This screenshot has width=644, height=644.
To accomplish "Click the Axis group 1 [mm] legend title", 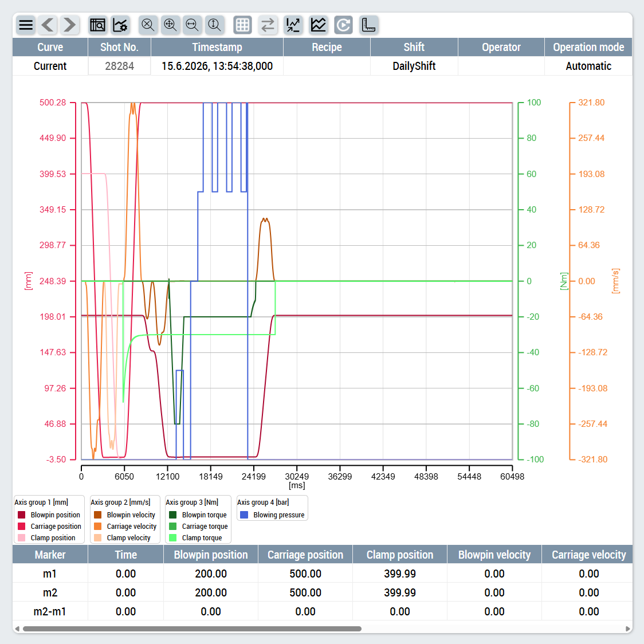I will tap(41, 502).
